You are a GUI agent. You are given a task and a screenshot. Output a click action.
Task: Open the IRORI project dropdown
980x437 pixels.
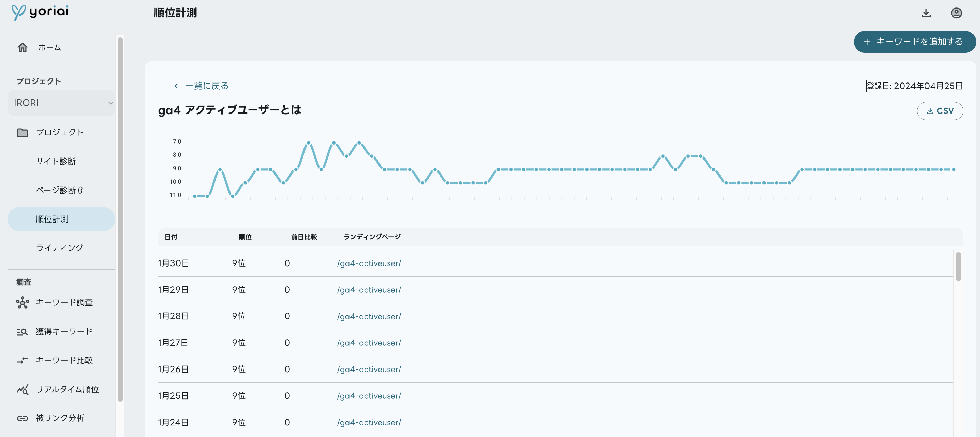point(61,103)
